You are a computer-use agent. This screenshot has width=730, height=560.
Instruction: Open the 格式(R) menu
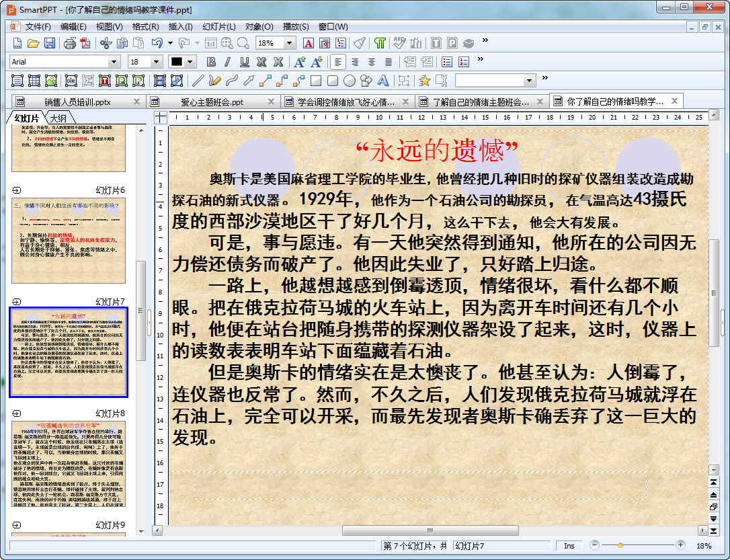pos(146,26)
